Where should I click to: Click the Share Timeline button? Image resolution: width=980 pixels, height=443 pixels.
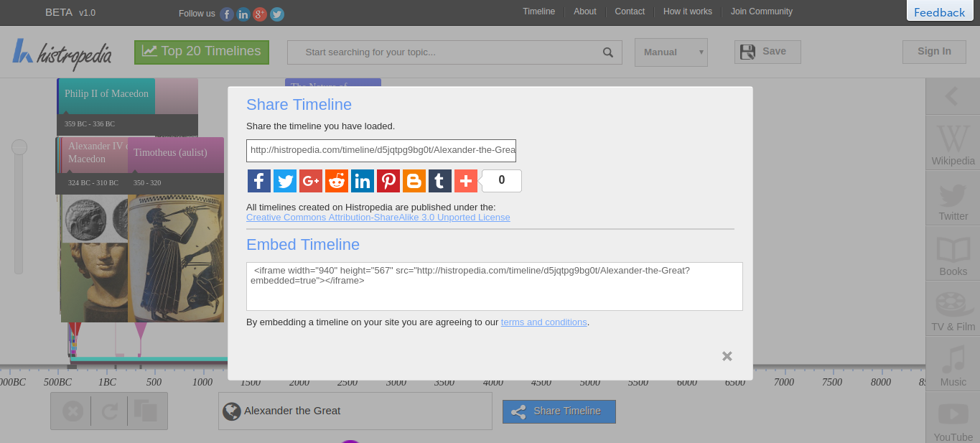[x=559, y=411]
